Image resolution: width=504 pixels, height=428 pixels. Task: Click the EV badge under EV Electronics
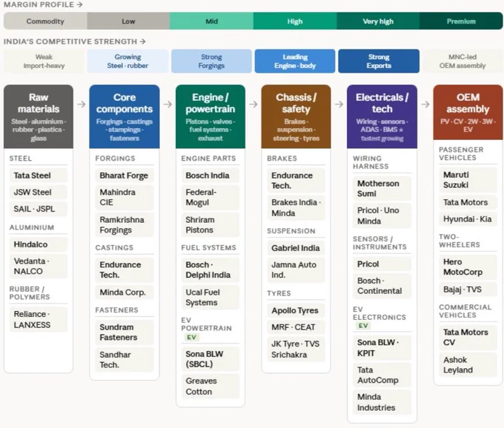363,326
